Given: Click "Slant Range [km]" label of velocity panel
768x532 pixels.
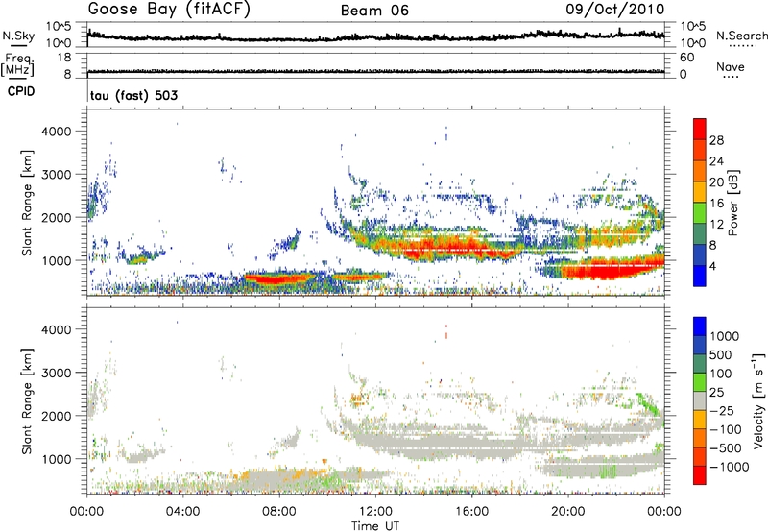Looking at the screenshot, I should tap(27, 401).
